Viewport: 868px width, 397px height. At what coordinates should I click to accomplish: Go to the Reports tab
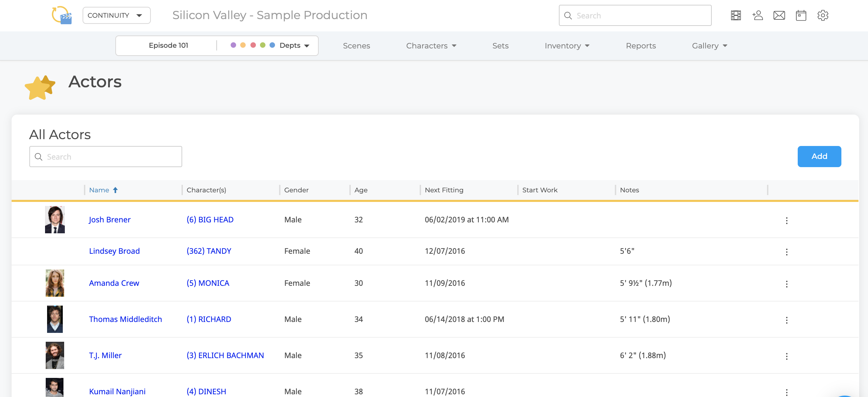tap(641, 46)
